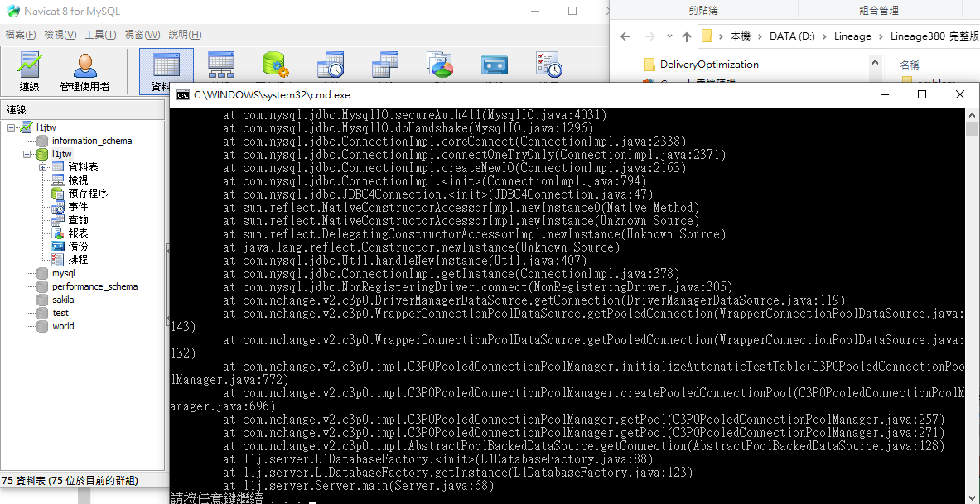Select the l1jtw connection in tree

point(46,127)
